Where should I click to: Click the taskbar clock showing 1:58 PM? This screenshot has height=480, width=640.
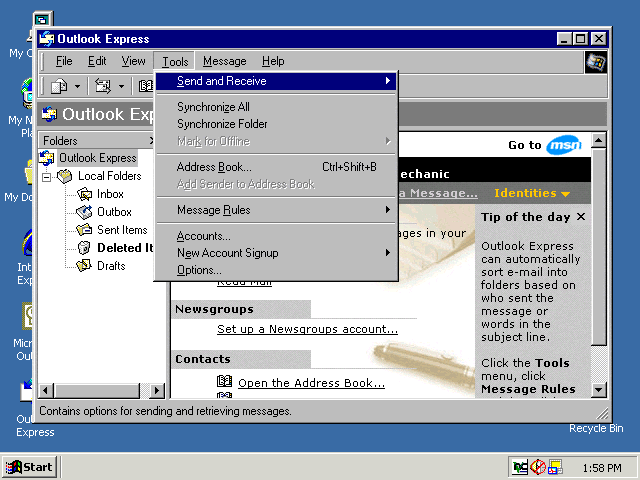tap(602, 468)
